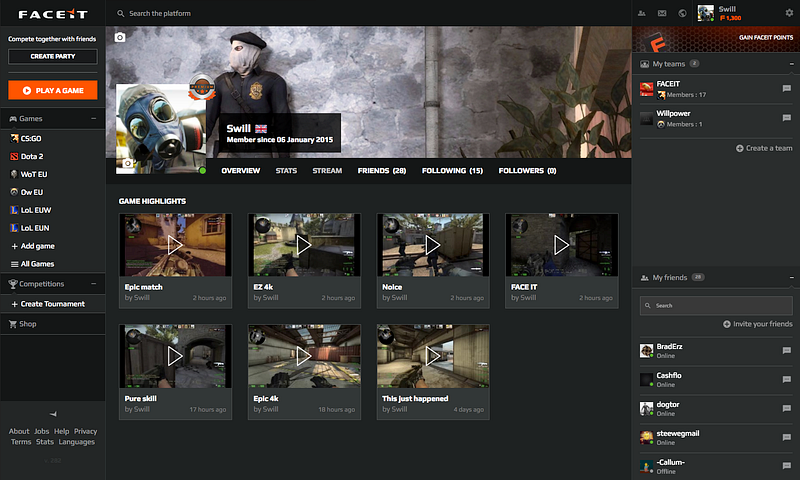Open the Overview tab
The width and height of the screenshot is (800, 480).
click(241, 171)
